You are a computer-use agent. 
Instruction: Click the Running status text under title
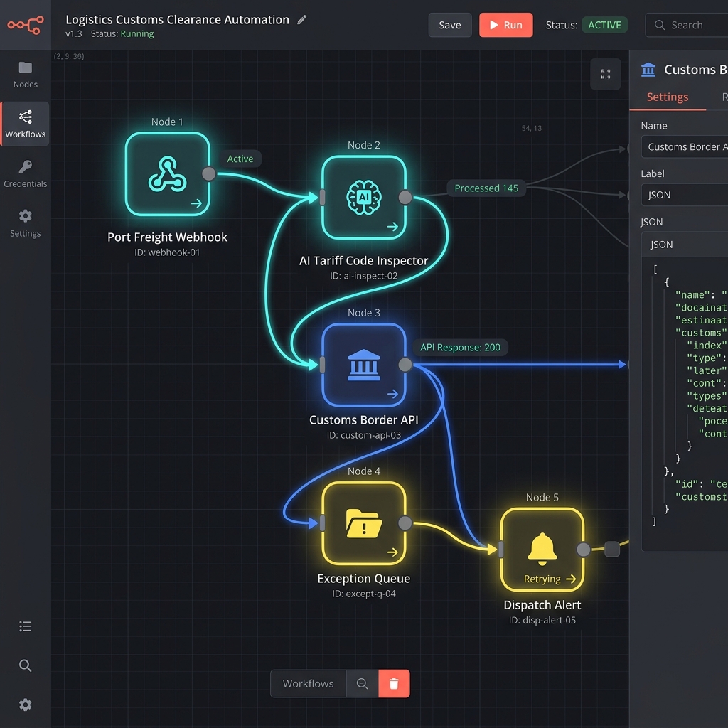[x=137, y=34]
